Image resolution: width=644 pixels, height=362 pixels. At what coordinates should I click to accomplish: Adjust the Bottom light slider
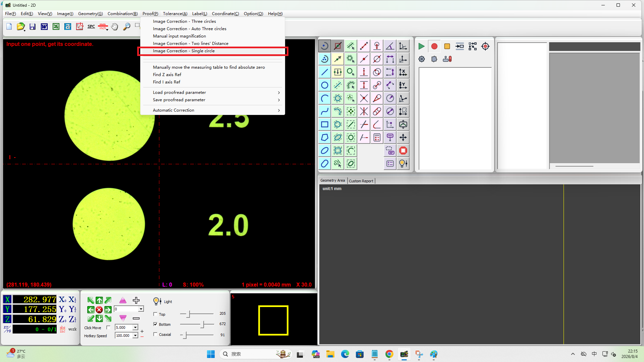202,324
